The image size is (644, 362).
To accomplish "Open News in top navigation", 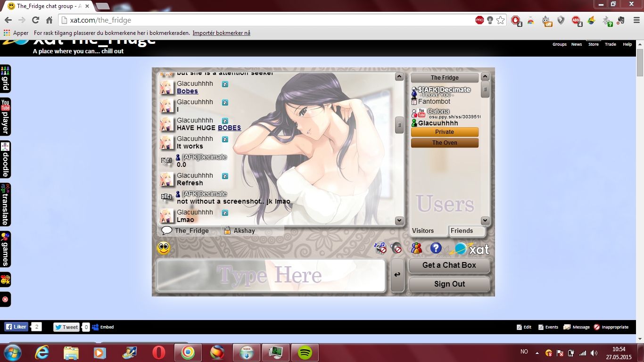I will (577, 44).
